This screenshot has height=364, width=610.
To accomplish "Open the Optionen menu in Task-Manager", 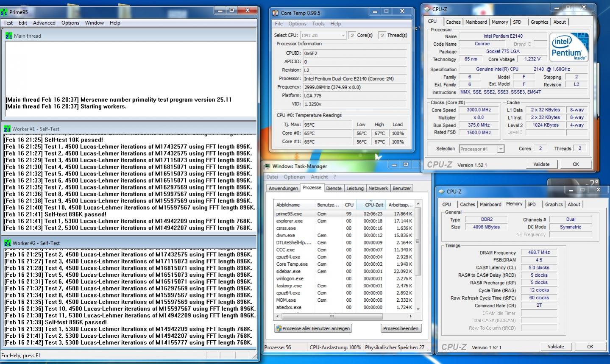I will 294,177.
